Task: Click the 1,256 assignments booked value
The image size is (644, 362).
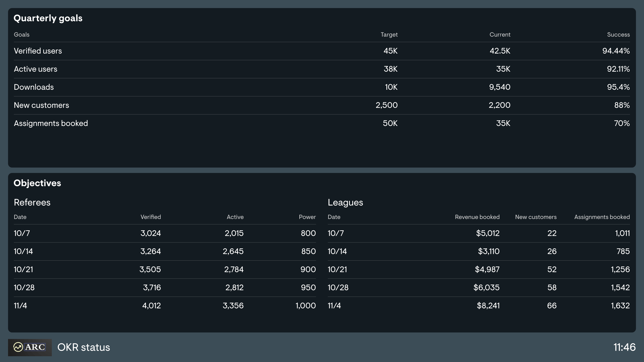Action: [x=620, y=269]
